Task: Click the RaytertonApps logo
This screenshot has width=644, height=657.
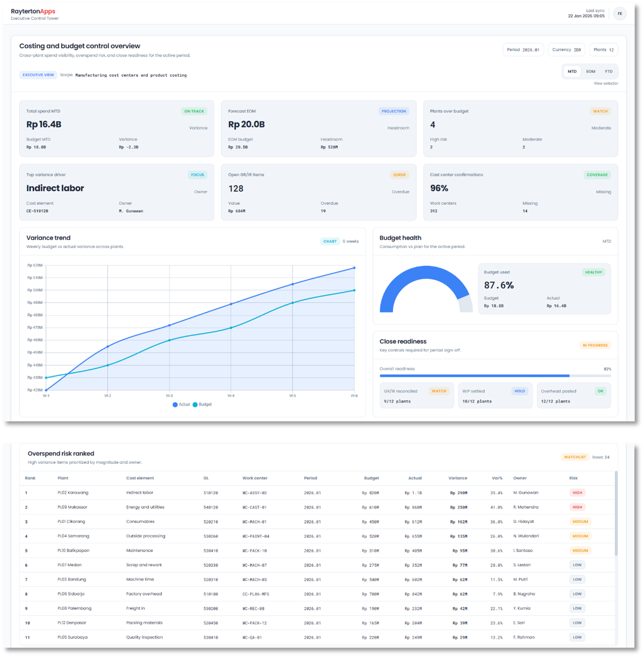Action: click(x=33, y=11)
